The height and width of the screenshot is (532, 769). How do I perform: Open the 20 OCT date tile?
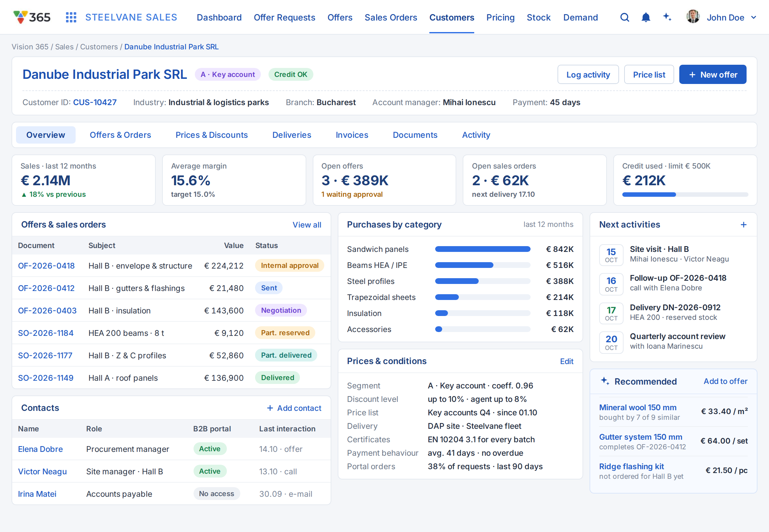tap(611, 342)
